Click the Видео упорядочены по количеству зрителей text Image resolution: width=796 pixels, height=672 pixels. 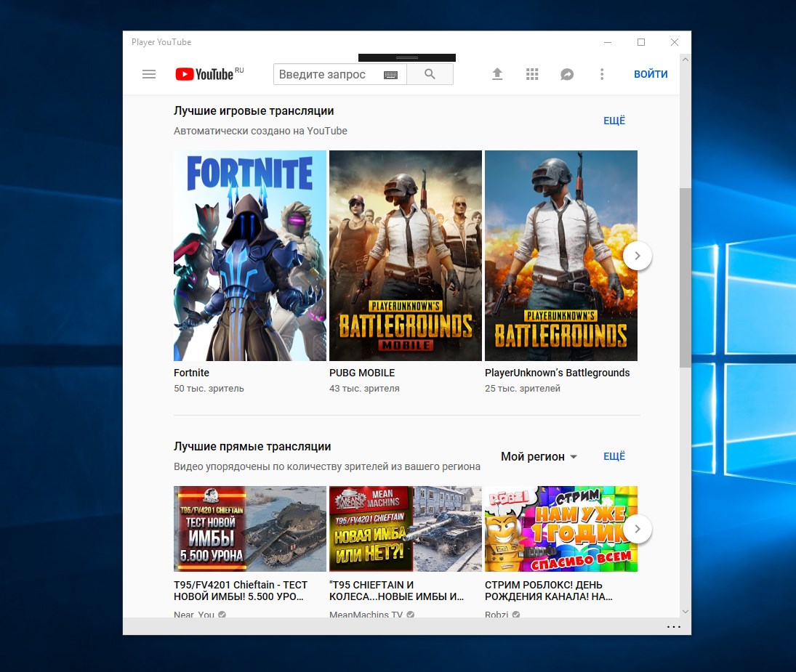[327, 466]
